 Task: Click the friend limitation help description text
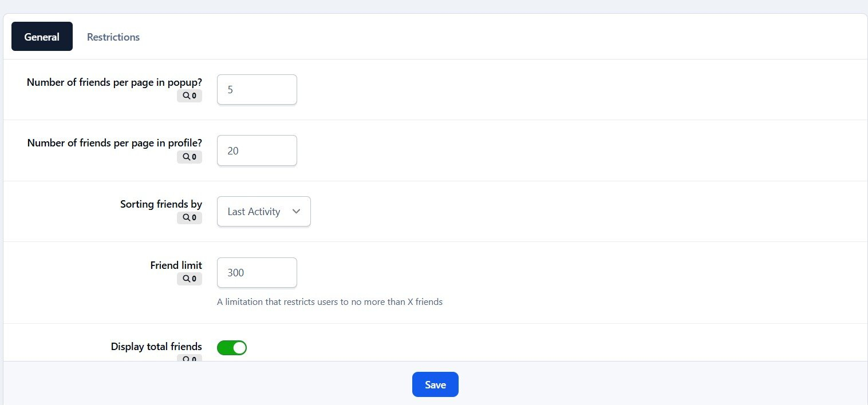pyautogui.click(x=330, y=302)
